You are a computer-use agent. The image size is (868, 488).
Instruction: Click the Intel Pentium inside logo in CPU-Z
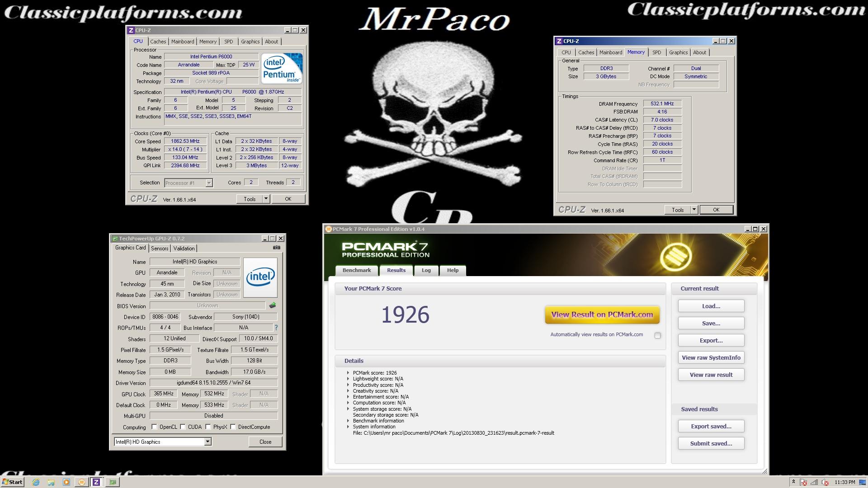click(282, 68)
